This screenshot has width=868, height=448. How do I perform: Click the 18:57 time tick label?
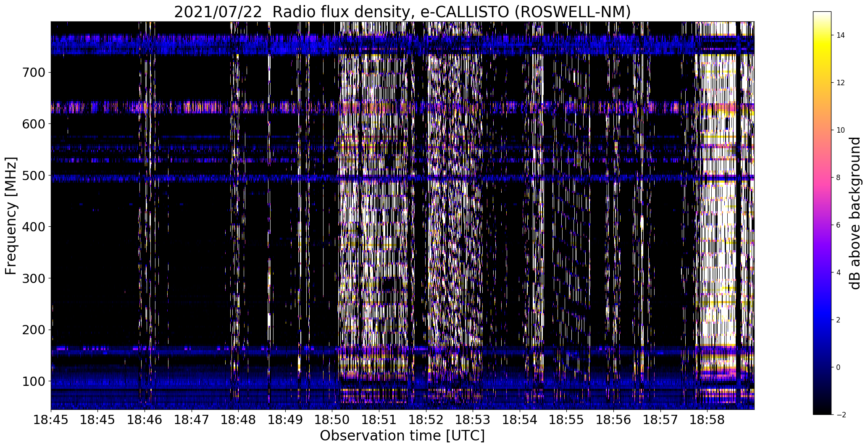pyautogui.click(x=660, y=420)
